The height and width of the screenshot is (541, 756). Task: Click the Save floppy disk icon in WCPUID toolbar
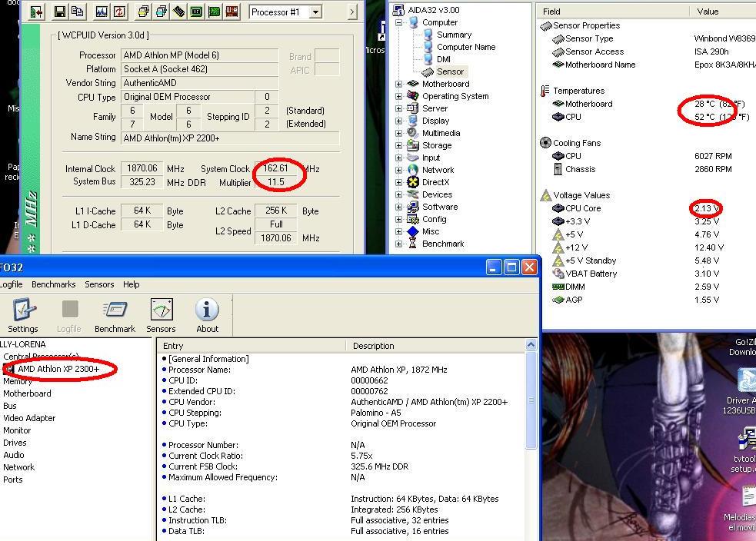59,12
